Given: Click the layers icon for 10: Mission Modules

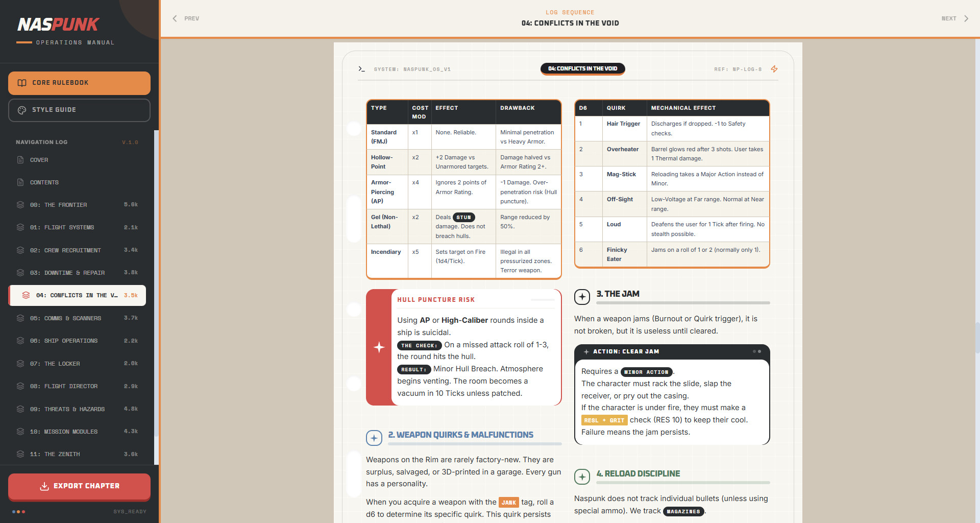Looking at the screenshot, I should 20,432.
